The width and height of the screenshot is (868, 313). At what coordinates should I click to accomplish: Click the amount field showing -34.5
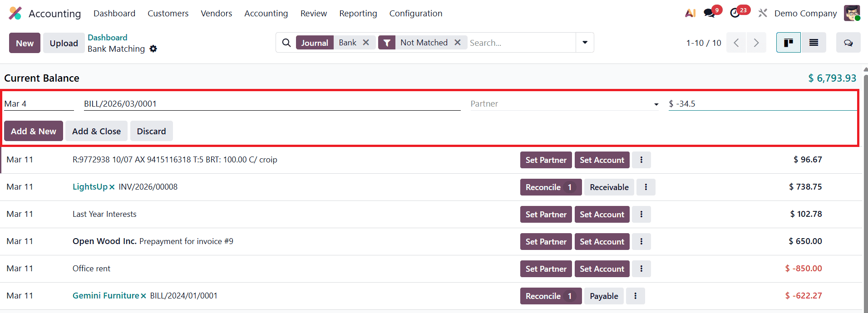click(763, 104)
